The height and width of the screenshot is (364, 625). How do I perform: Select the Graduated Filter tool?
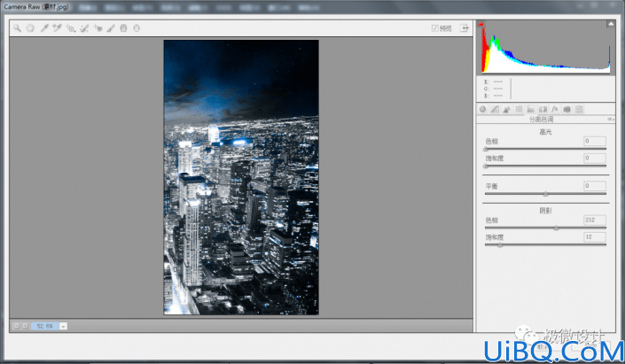pyautogui.click(x=123, y=27)
